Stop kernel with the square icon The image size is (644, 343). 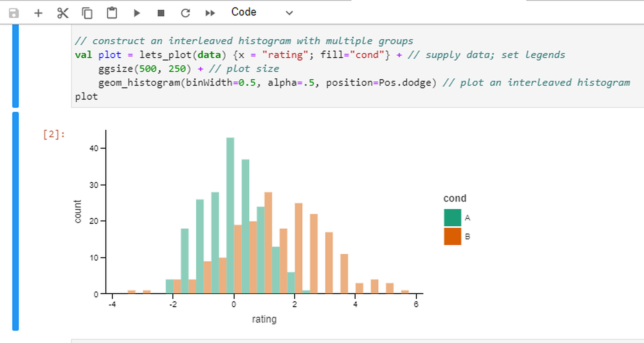click(x=161, y=13)
